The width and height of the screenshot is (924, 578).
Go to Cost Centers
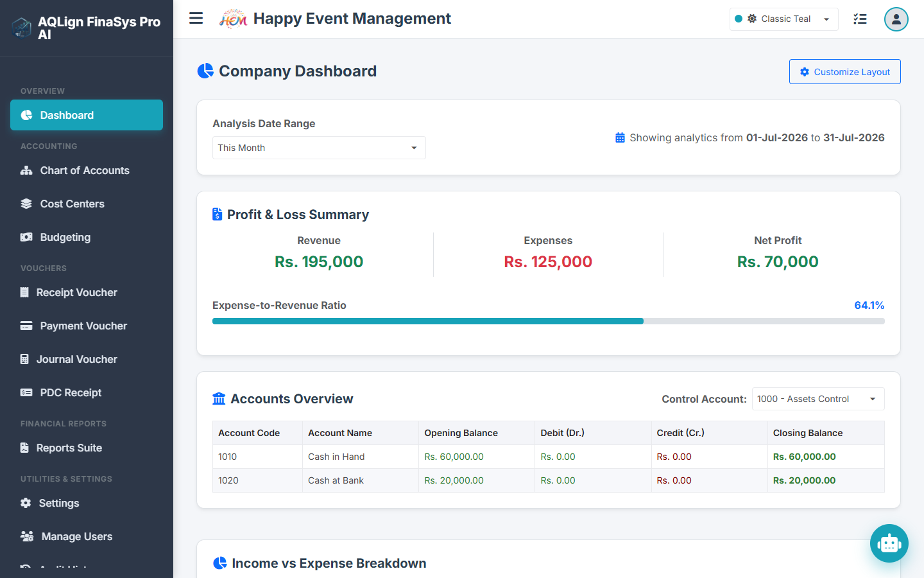[87, 204]
